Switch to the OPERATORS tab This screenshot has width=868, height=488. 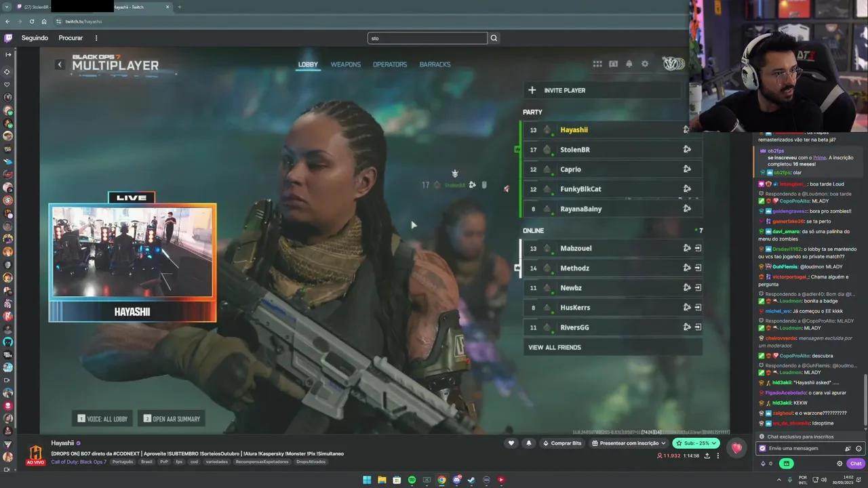[x=390, y=64]
